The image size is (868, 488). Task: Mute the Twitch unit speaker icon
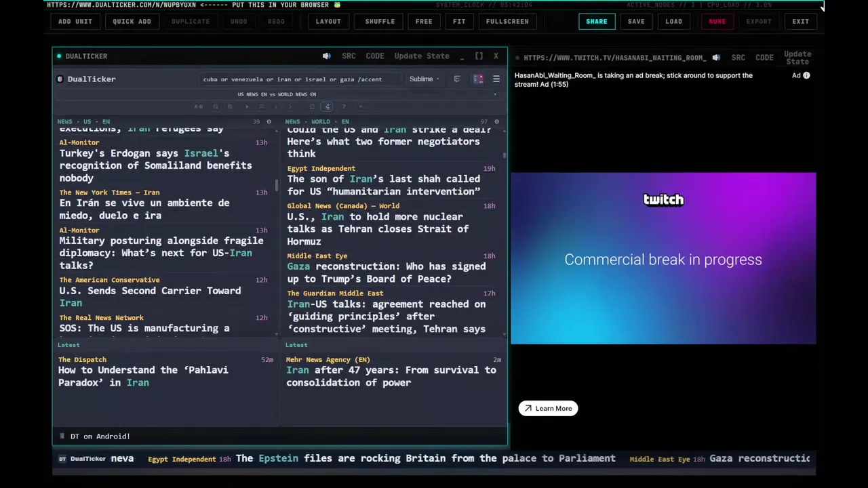coord(716,58)
